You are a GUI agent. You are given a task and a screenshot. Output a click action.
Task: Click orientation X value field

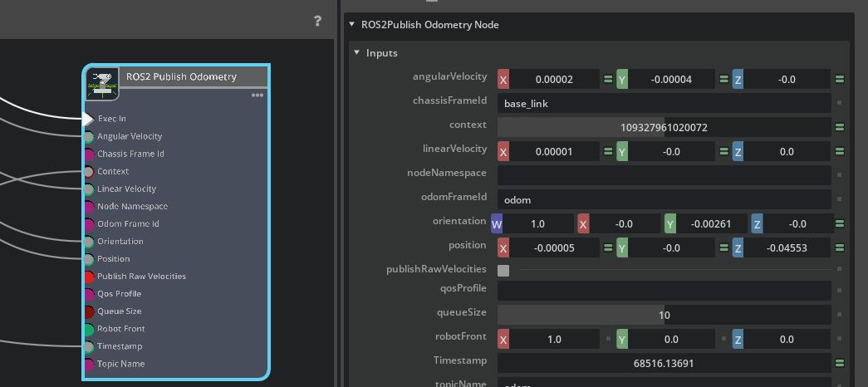625,223
